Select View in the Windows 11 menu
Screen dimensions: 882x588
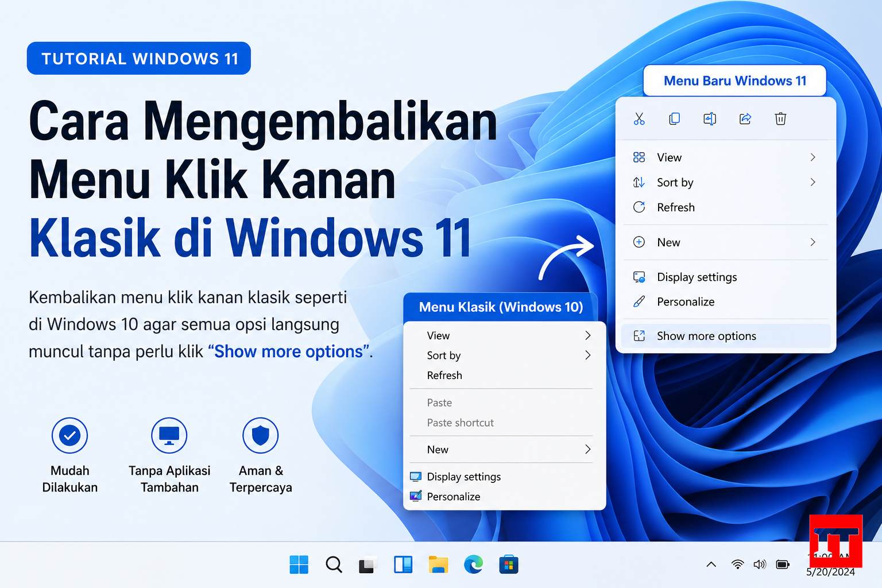click(x=726, y=157)
